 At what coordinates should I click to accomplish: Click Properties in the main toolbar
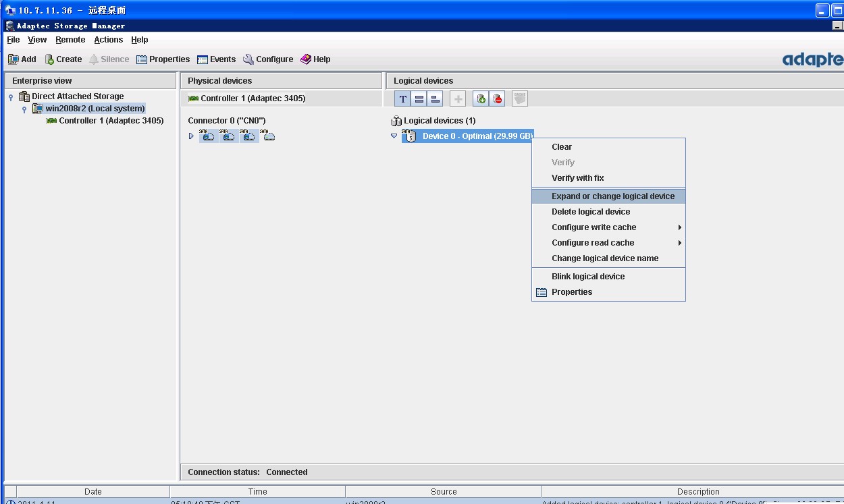point(163,59)
